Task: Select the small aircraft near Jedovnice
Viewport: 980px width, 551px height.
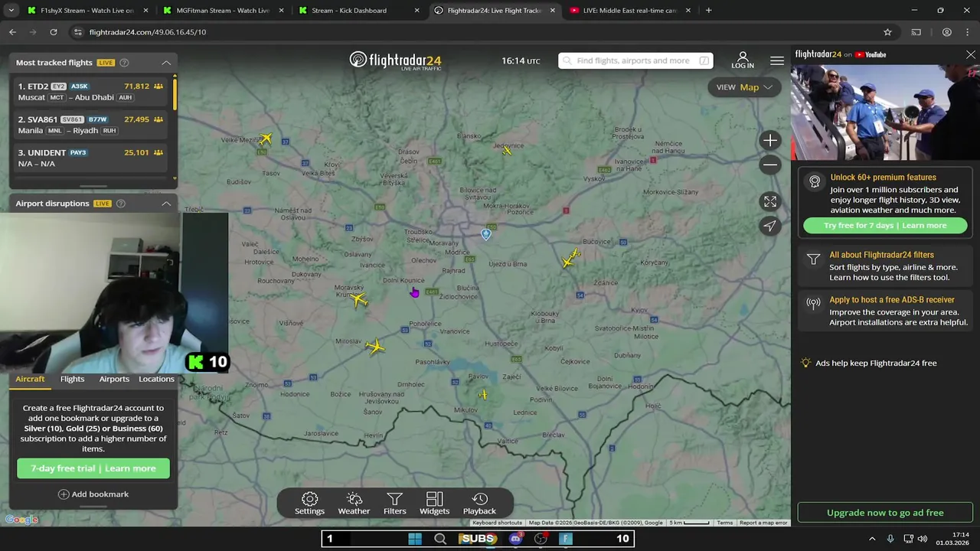Action: point(507,151)
